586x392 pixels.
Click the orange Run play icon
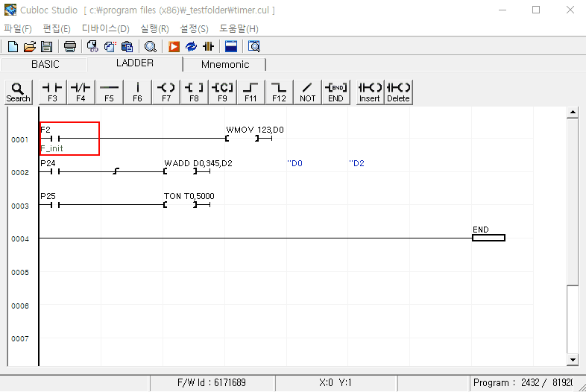click(x=174, y=47)
